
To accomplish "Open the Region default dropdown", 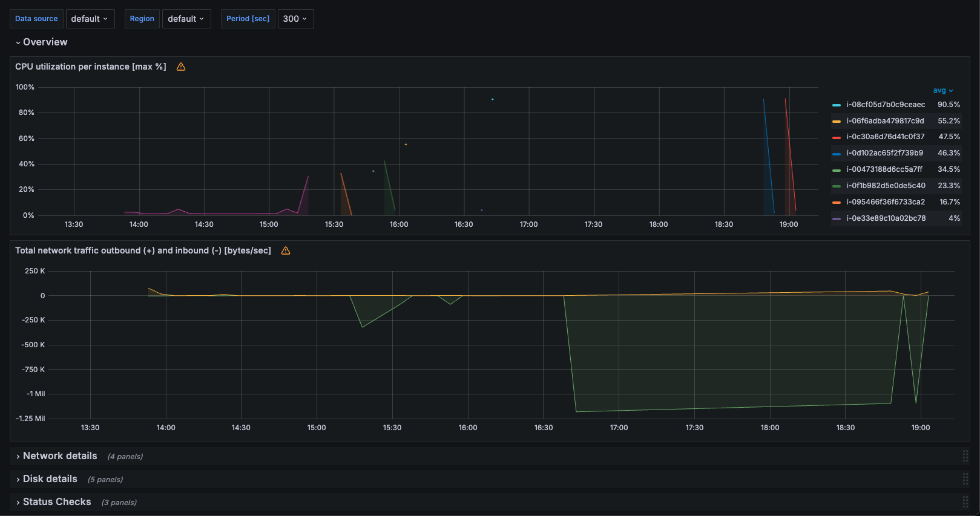I will coord(186,19).
